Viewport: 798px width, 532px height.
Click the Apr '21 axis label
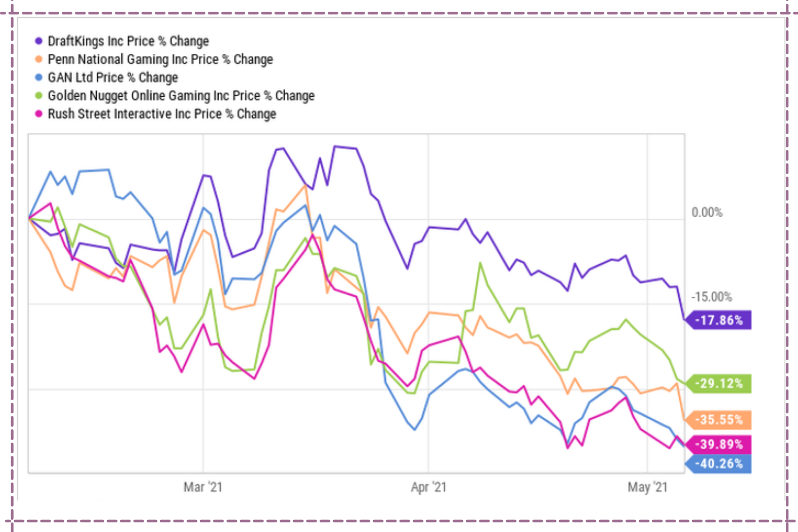[428, 487]
